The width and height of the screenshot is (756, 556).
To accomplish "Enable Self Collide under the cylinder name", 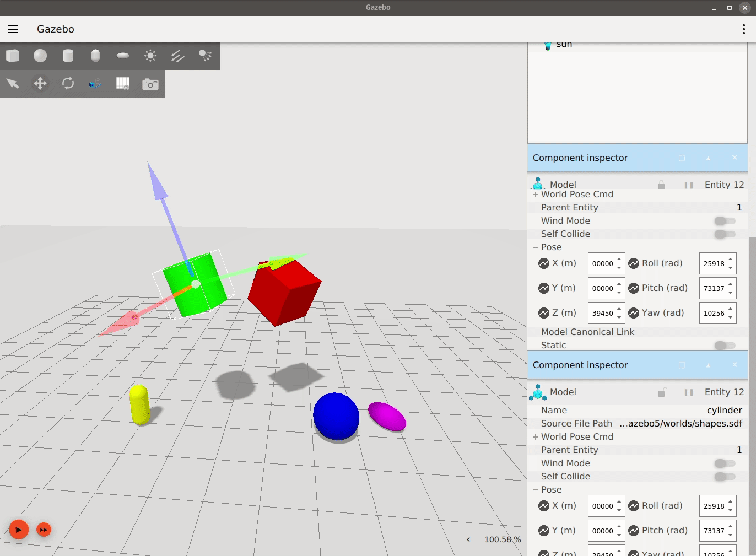I will coord(725,477).
